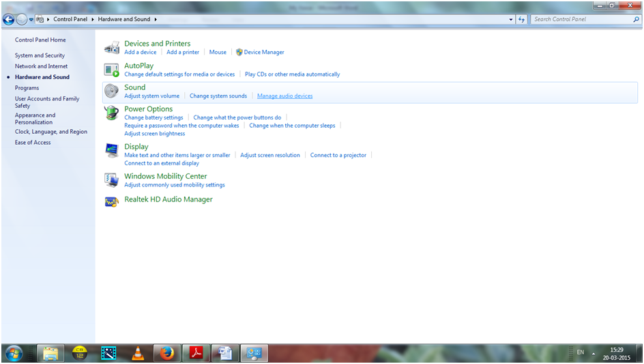
Task: Open Change battery settings
Action: [x=153, y=117]
